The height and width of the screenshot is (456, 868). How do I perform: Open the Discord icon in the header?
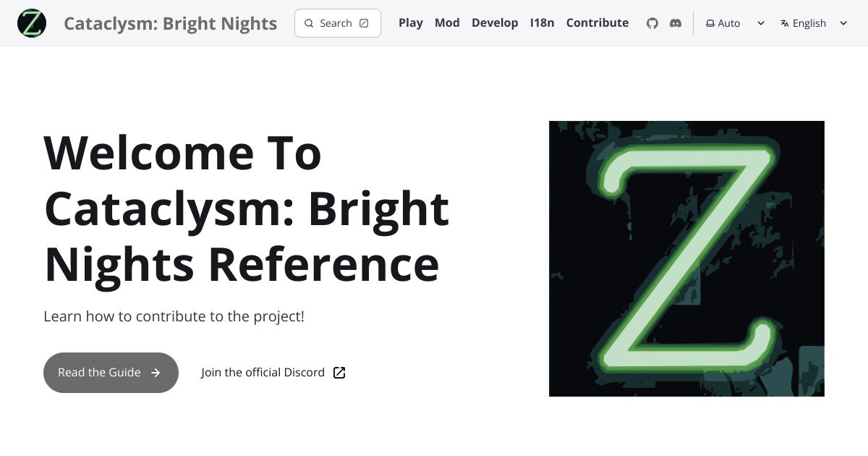(676, 23)
